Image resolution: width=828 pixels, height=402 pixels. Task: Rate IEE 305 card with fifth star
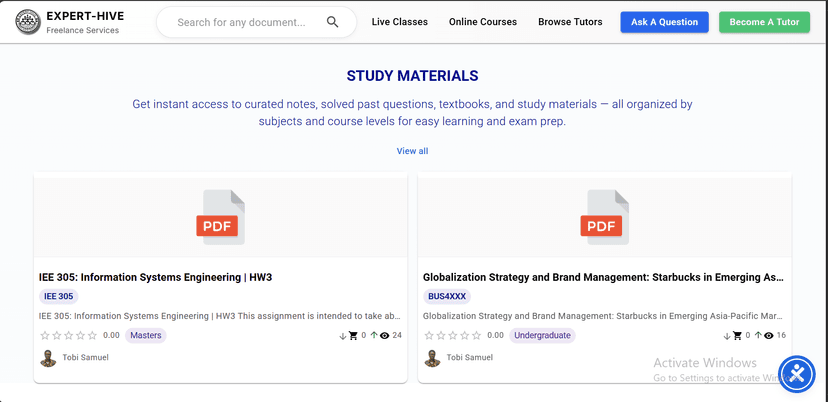click(x=92, y=335)
